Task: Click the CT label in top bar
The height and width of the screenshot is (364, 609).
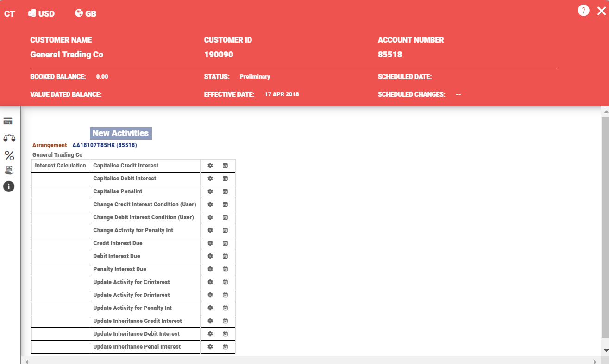Action: 9,14
